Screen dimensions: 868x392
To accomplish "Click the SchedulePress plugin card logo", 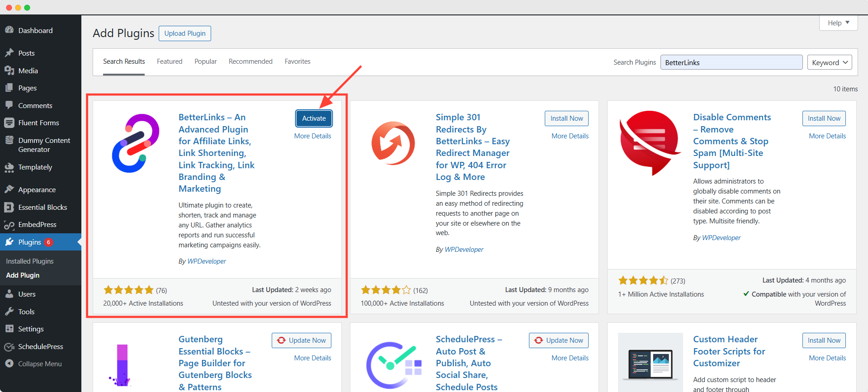I will point(393,365).
